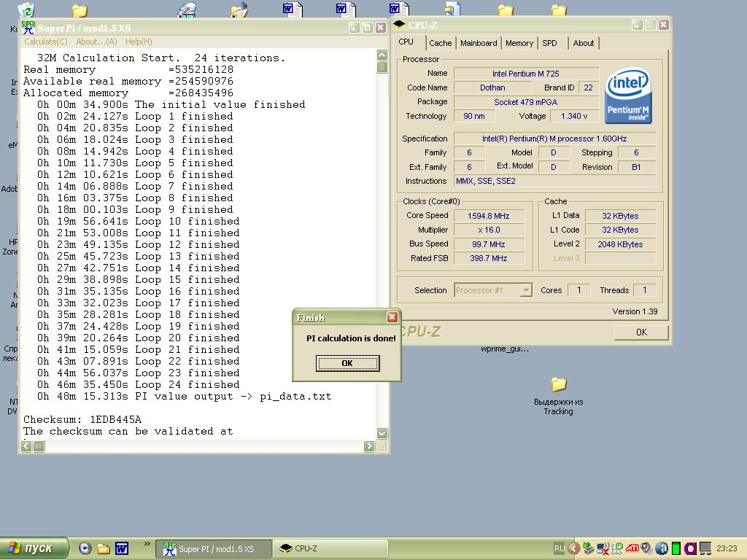Screen dimensions: 747x560
Task: Click the Super PI vertical scroll down arrow
Action: (x=382, y=433)
